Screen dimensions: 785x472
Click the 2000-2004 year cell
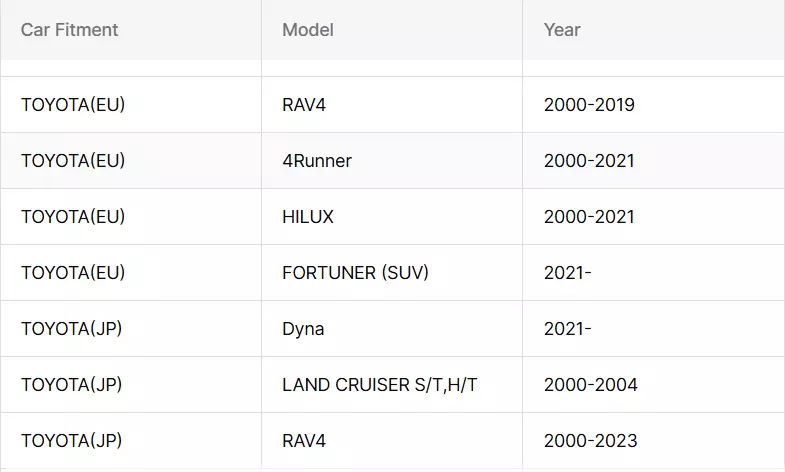590,385
